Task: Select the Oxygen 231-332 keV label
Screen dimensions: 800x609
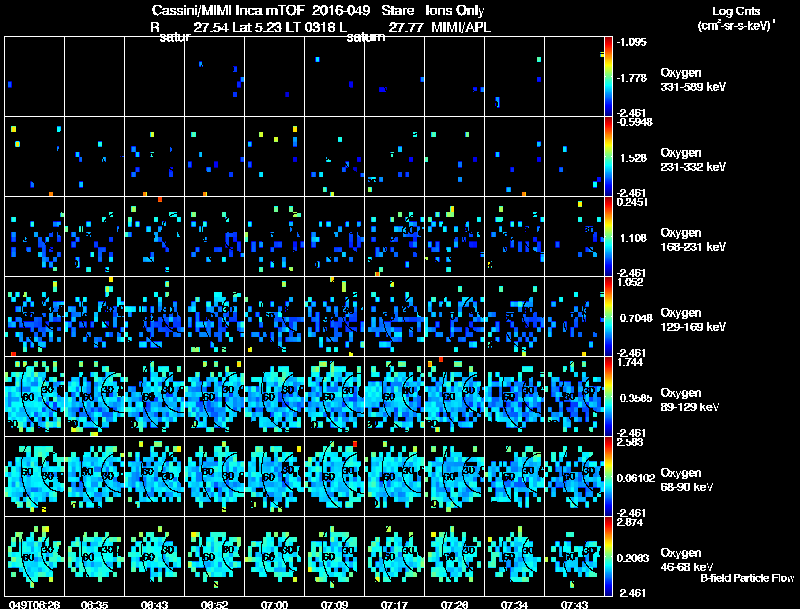Action: point(693,160)
